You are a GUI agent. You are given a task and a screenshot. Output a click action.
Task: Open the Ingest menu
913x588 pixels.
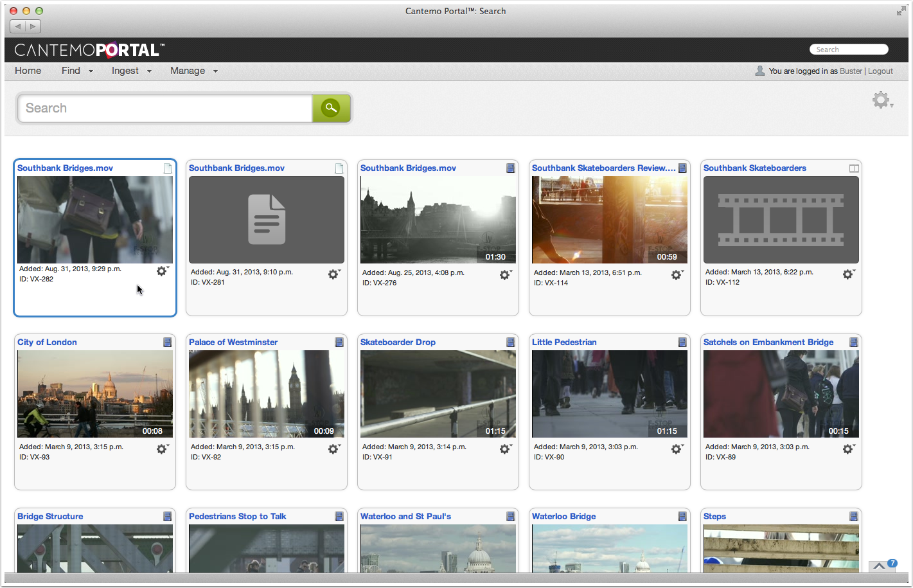[132, 71]
